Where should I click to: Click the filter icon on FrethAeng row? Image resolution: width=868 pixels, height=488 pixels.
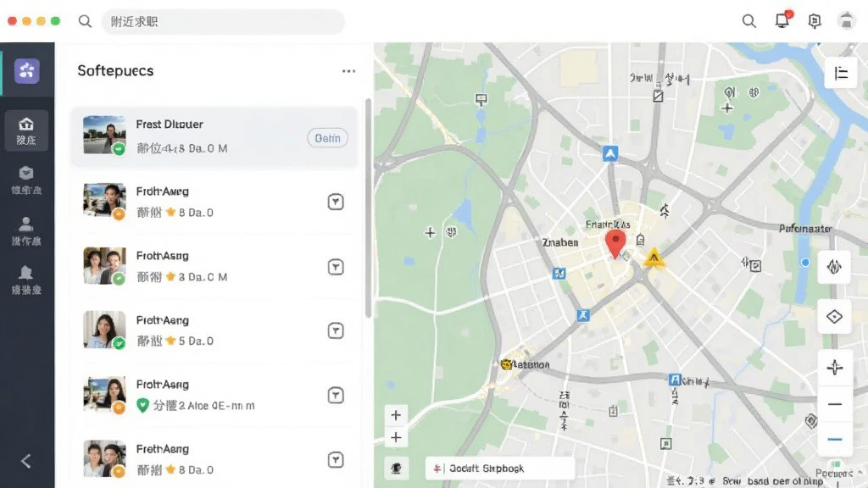pos(336,460)
